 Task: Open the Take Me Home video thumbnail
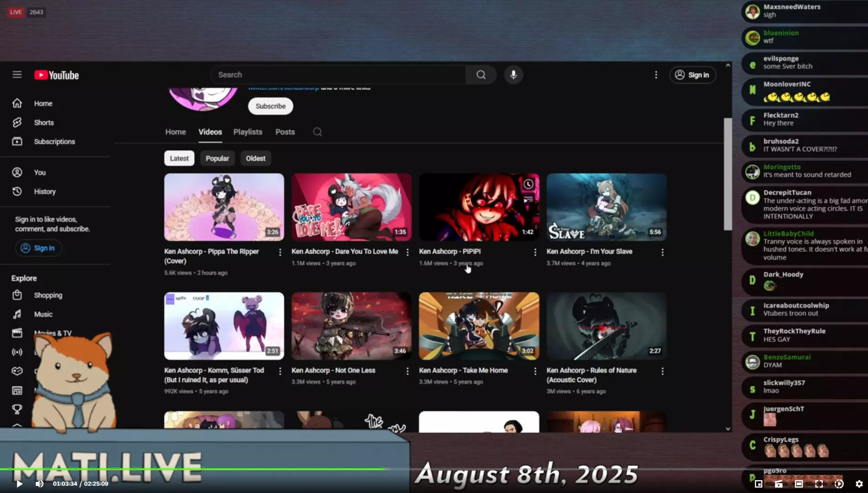coord(479,326)
